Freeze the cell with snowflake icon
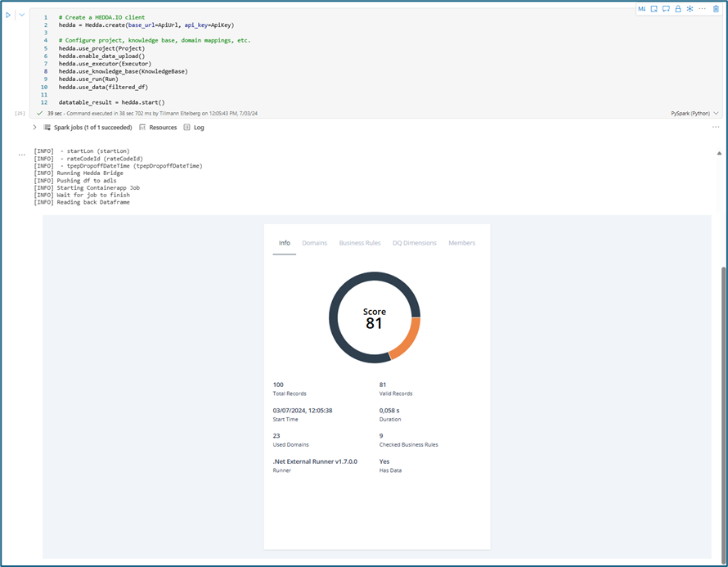728x567 pixels. coord(690,9)
